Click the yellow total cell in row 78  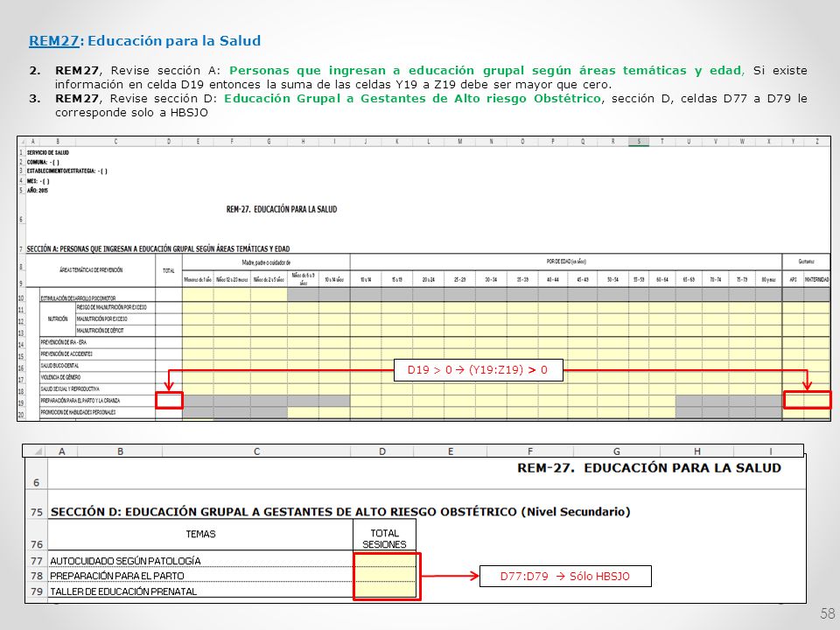pos(385,576)
